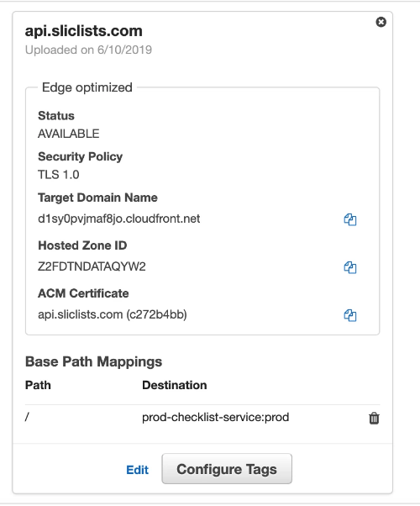Click the TLS 1.0 security policy value
The image size is (420, 506).
[x=59, y=175]
